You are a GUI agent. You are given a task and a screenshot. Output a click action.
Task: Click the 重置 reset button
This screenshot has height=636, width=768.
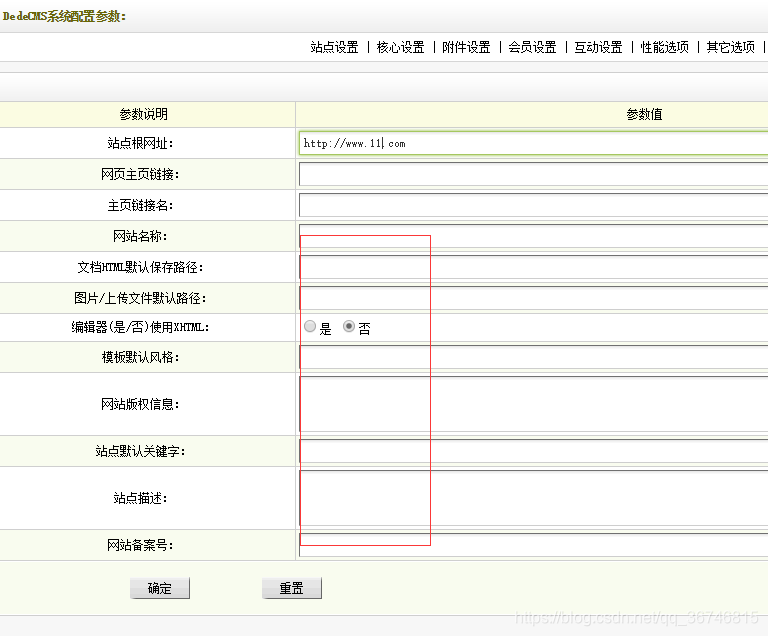pos(292,588)
